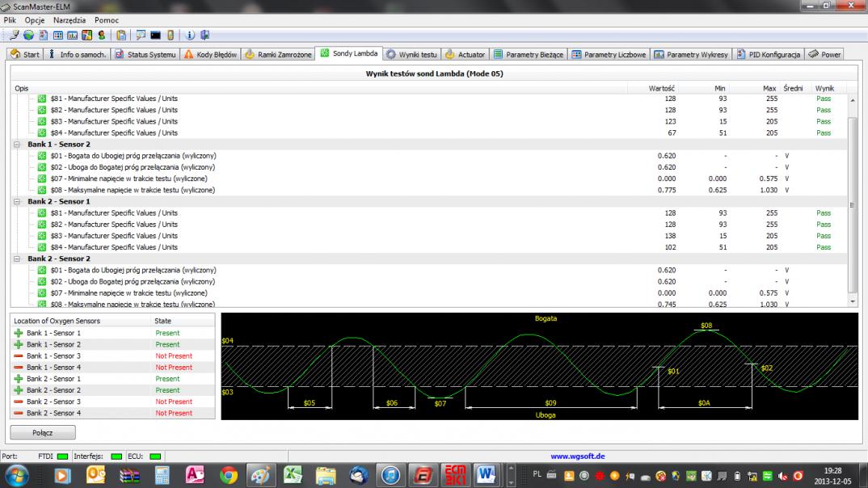The height and width of the screenshot is (488, 868).
Task: Open Google Chrome from the taskbar
Action: tap(229, 474)
